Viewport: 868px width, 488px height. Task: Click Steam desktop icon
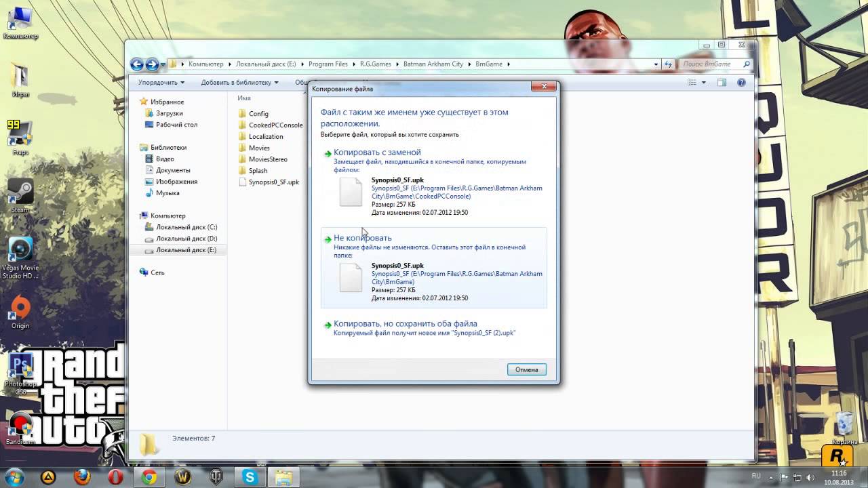pyautogui.click(x=20, y=196)
